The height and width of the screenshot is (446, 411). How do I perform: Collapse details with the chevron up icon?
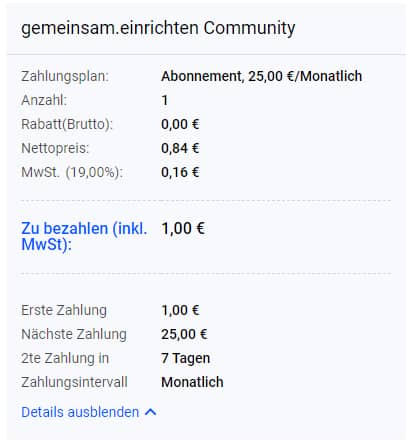[x=151, y=412]
